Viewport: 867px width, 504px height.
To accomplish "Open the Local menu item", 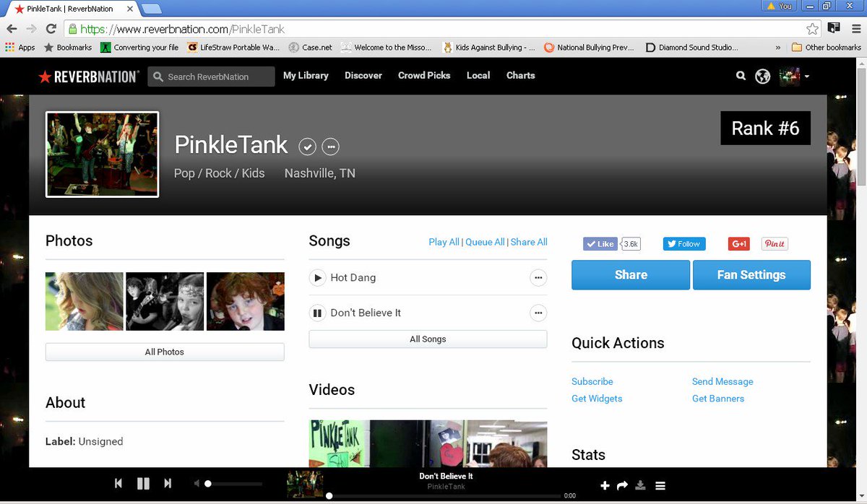I will click(x=478, y=75).
